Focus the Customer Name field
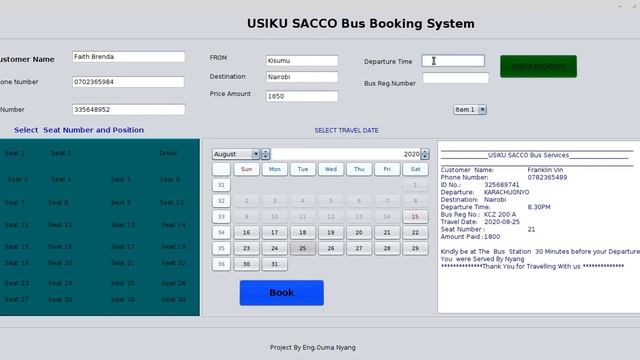Viewport: 640px width, 360px height. pos(129,57)
